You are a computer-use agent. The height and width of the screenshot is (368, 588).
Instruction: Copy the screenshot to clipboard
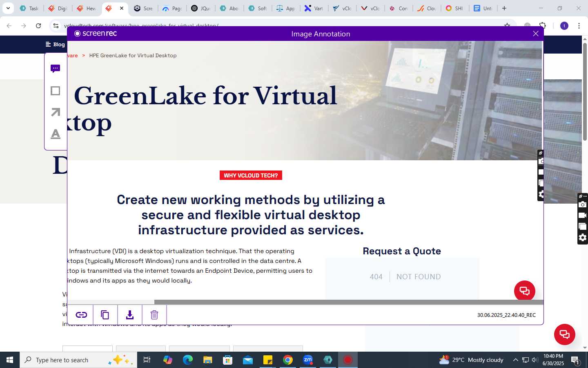tap(105, 315)
